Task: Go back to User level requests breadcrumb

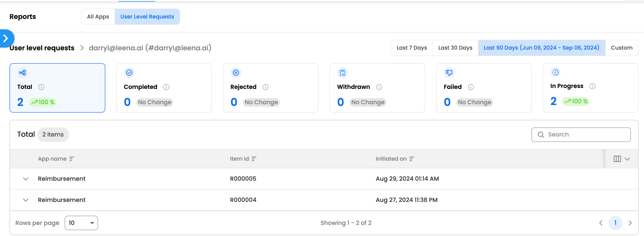Action: [x=42, y=48]
